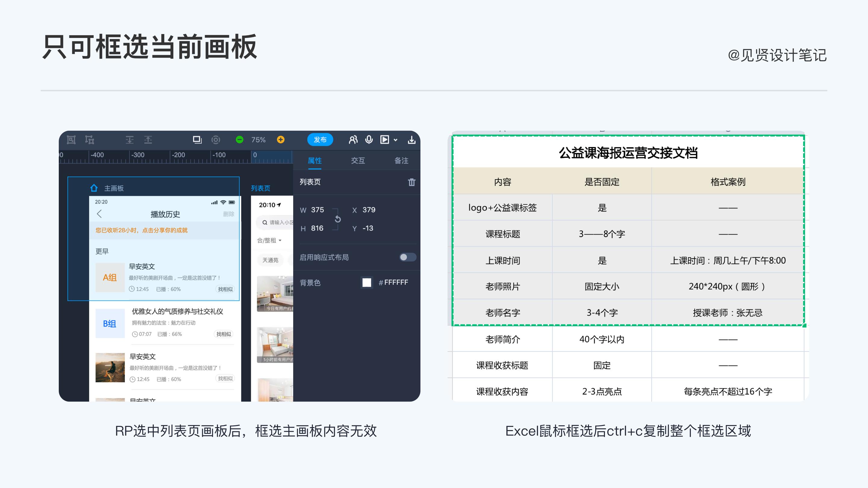Click the rotate dimensions swap icon
This screenshot has height=488, width=868.
(x=338, y=219)
